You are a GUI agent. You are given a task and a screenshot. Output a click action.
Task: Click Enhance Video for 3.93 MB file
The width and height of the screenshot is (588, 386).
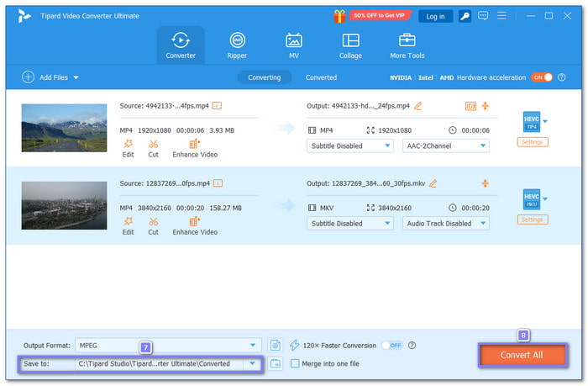195,149
